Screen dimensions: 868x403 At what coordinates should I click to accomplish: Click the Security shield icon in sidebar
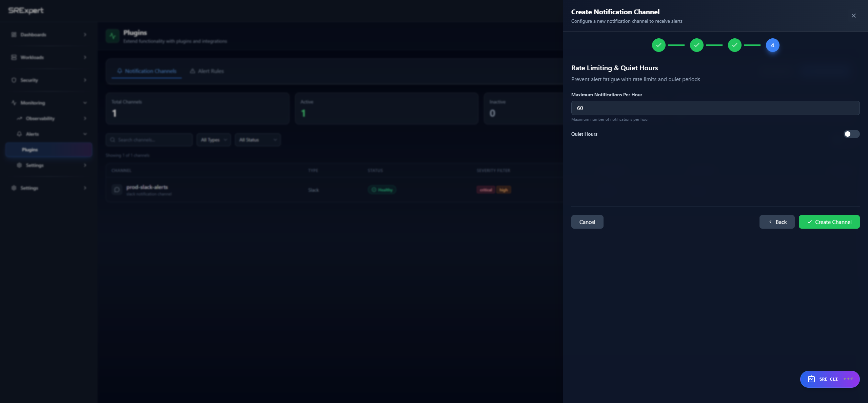click(x=14, y=80)
